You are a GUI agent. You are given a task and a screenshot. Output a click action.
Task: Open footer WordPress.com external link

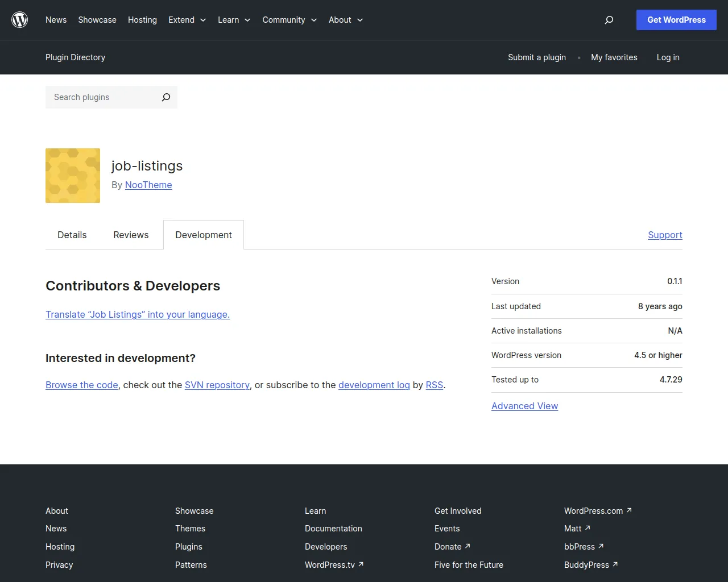[x=598, y=511]
